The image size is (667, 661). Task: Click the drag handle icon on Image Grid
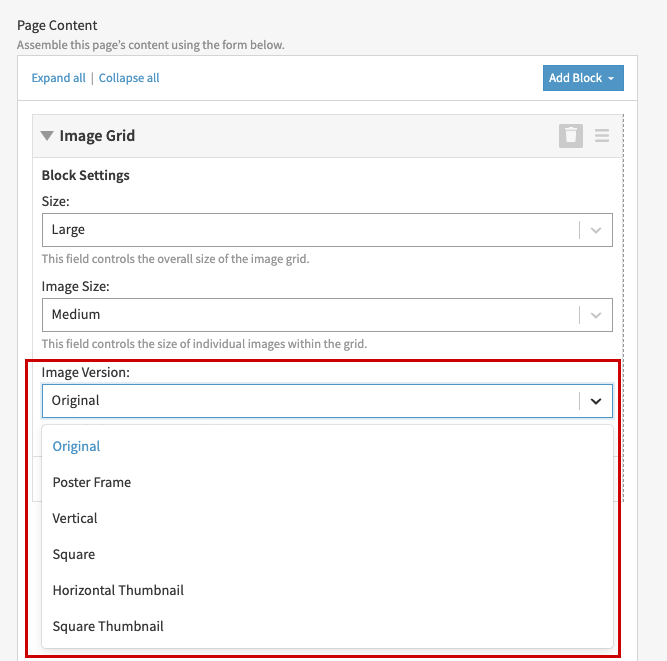(x=602, y=136)
